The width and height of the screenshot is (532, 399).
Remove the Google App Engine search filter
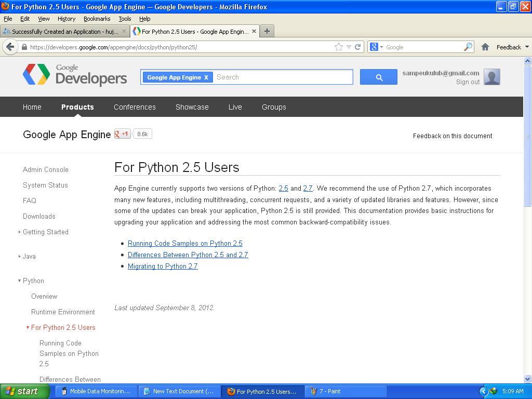(206, 77)
